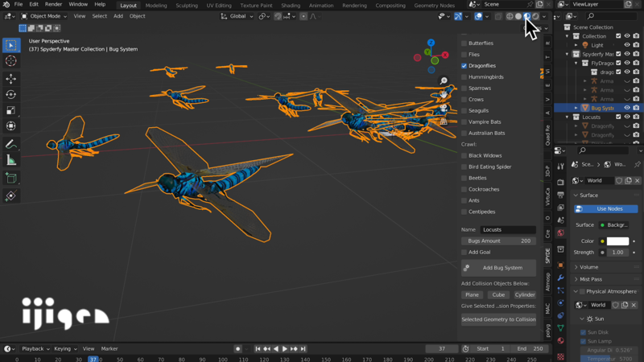644x362 pixels.
Task: Add a Cylinder collision object
Action: click(525, 294)
